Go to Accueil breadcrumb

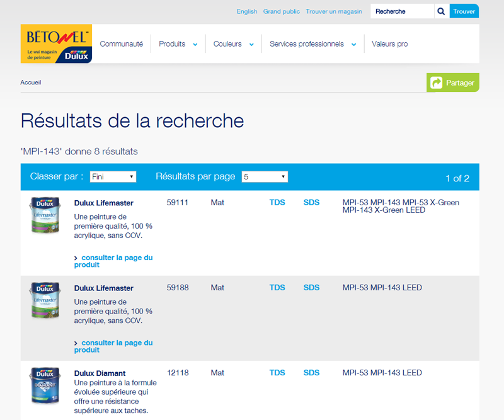click(30, 82)
